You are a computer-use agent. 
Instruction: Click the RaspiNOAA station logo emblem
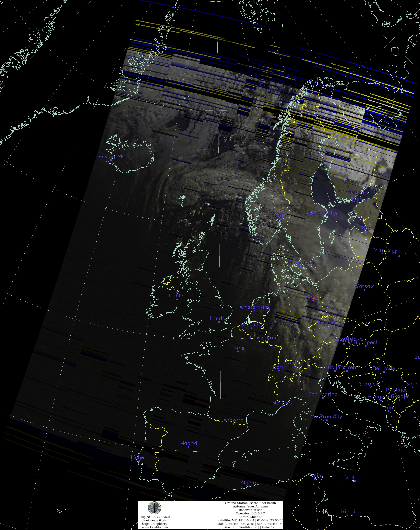click(154, 508)
